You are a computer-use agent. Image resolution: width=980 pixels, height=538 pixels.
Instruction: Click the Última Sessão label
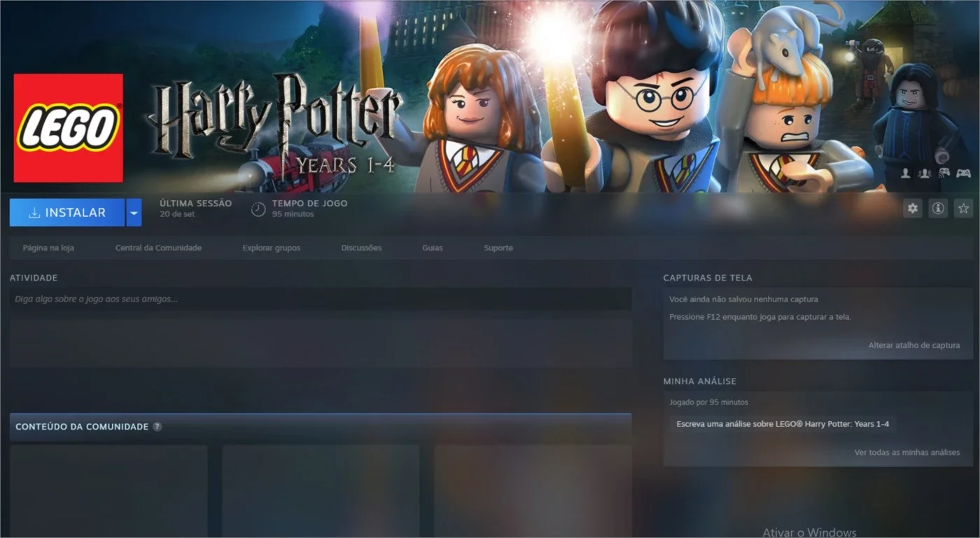pyautogui.click(x=195, y=204)
